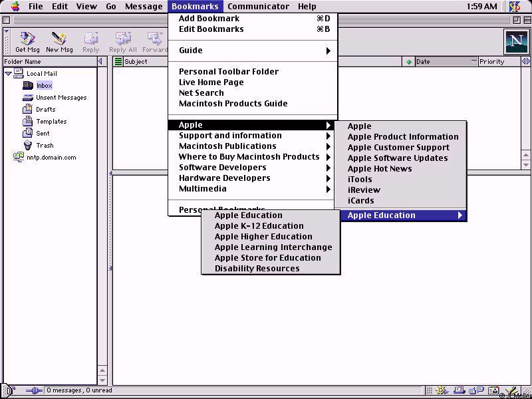Click the application switcher icon in menu bar

[x=515, y=7]
